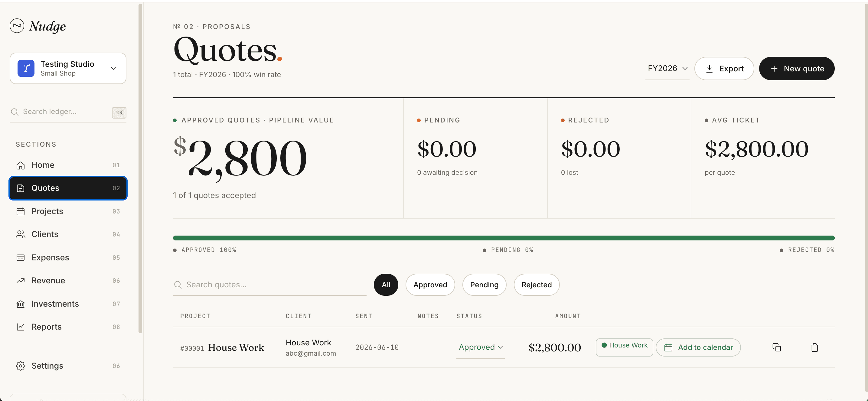Click the Testing Studio blue T avatar
This screenshot has height=401, width=868.
[26, 68]
